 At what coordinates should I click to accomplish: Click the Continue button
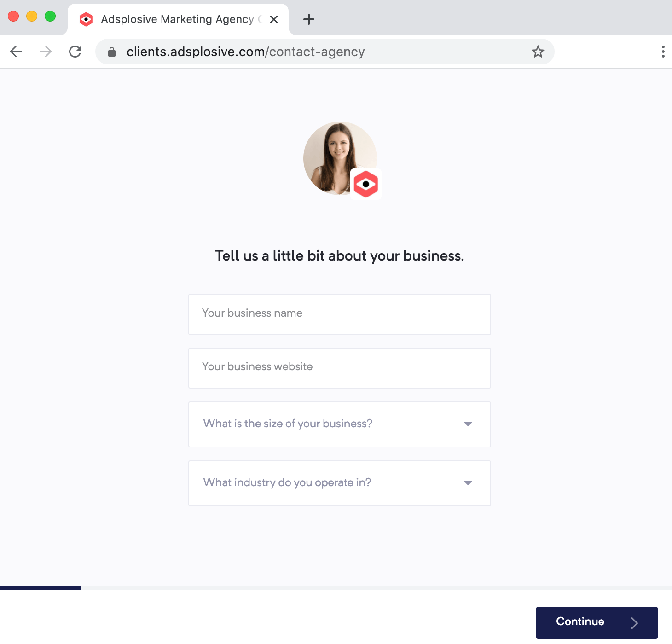597,622
